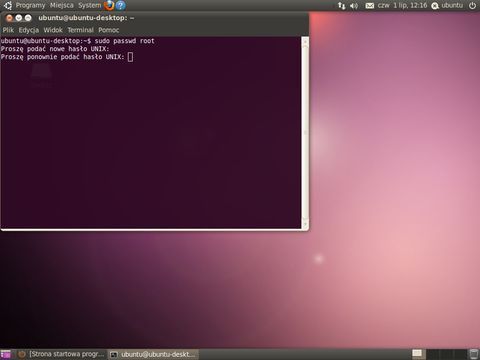Open the ubuntu user status menu
The width and height of the screenshot is (480, 360).
click(447, 5)
